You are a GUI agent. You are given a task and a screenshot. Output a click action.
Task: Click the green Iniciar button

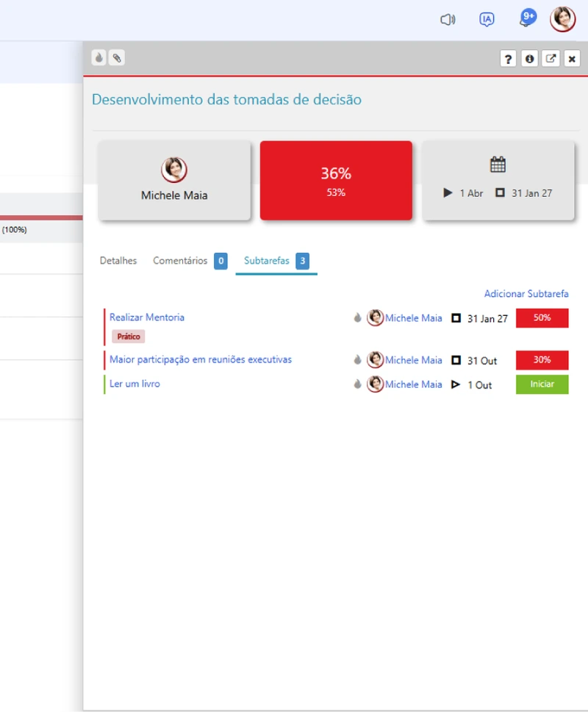542,384
